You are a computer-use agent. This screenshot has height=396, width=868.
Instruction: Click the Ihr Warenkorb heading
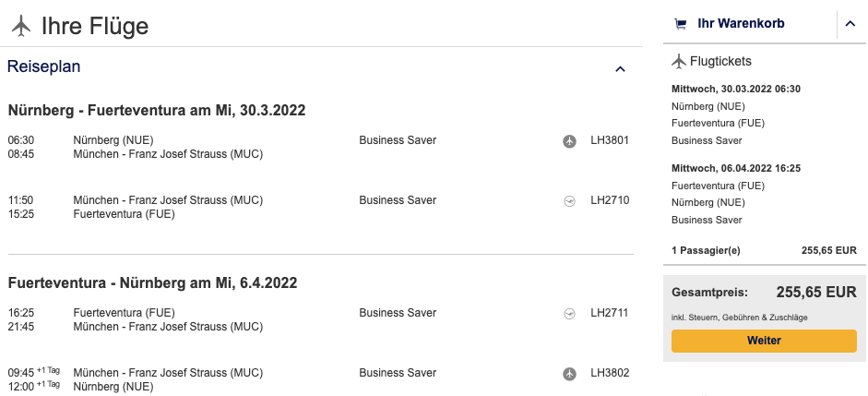pyautogui.click(x=741, y=24)
